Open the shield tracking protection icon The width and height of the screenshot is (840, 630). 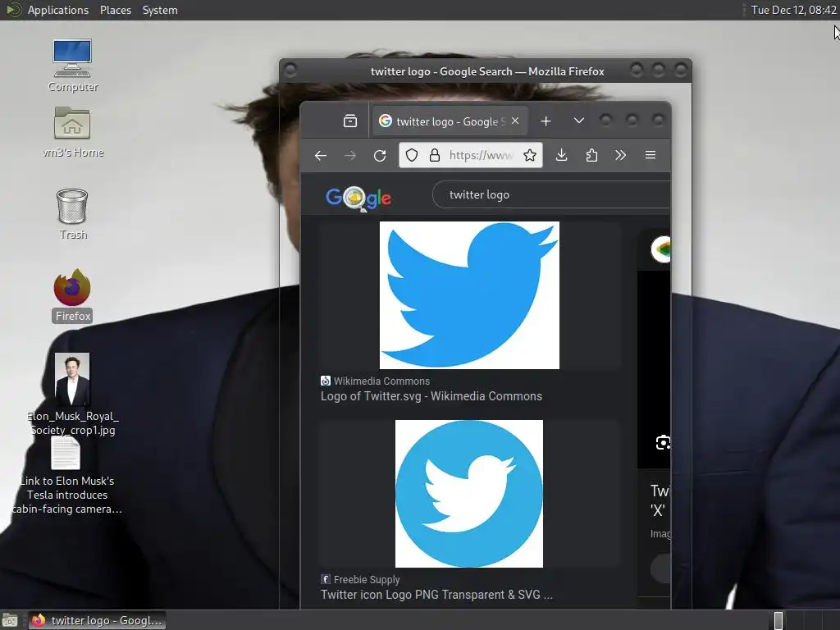(x=412, y=155)
